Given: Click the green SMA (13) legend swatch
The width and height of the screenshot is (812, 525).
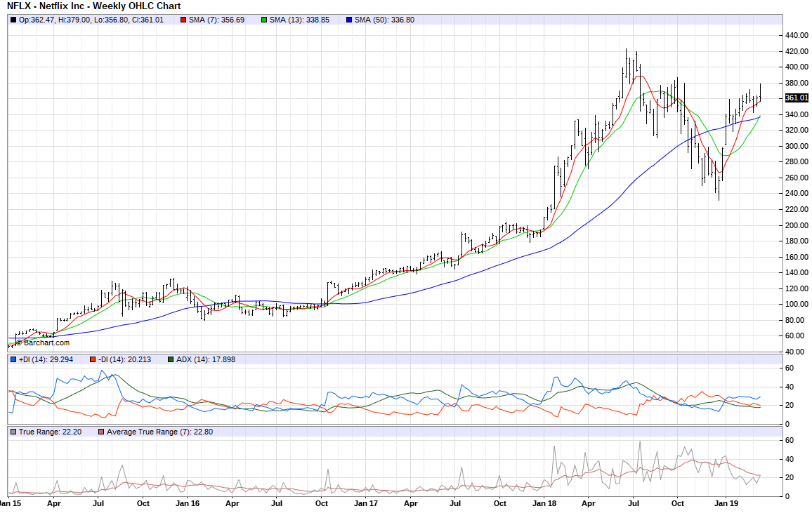Looking at the screenshot, I should tap(264, 20).
